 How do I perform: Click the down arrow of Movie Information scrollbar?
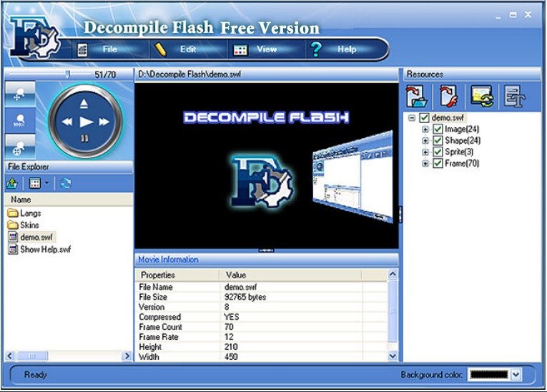[x=393, y=356]
